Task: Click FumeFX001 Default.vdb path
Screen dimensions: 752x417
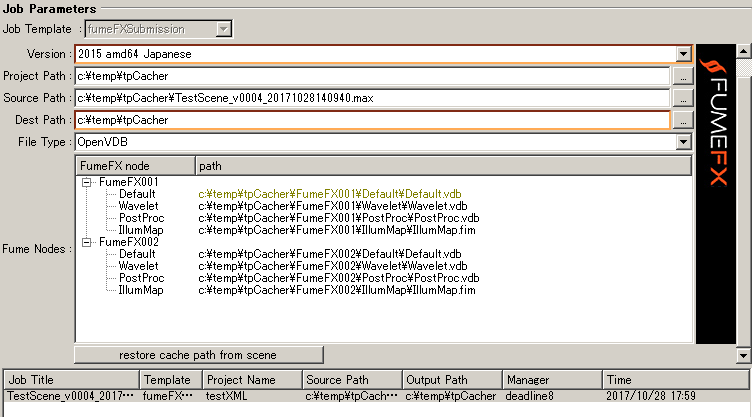Action: pos(330,194)
